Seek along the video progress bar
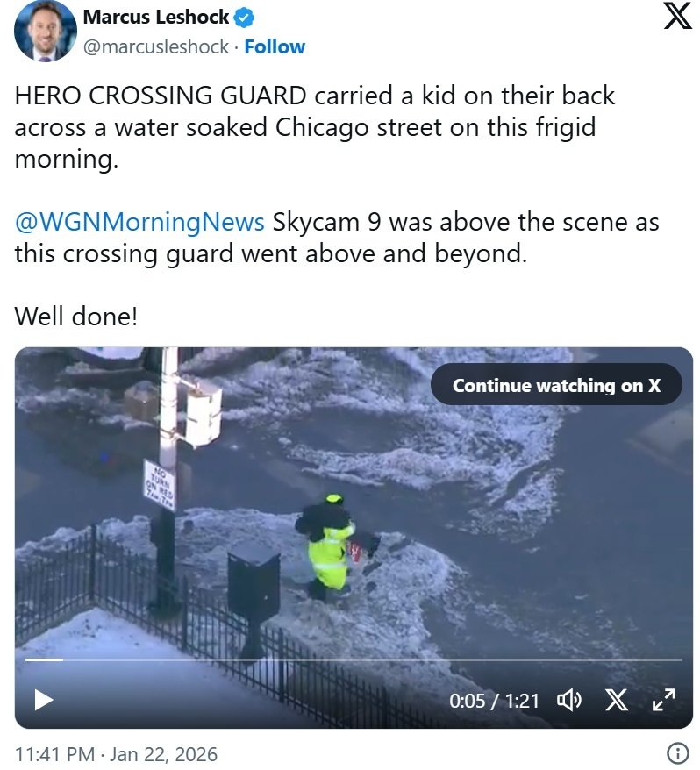 point(354,659)
